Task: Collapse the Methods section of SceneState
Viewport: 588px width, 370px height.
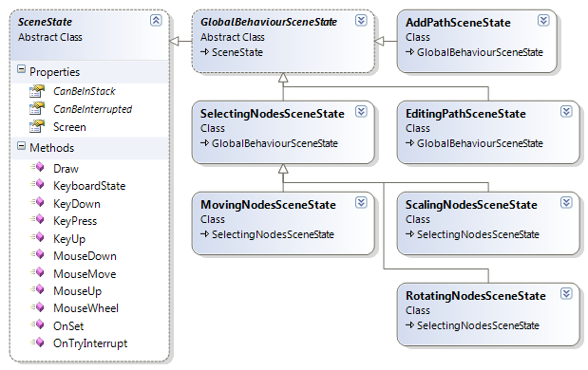Action: click(x=22, y=146)
